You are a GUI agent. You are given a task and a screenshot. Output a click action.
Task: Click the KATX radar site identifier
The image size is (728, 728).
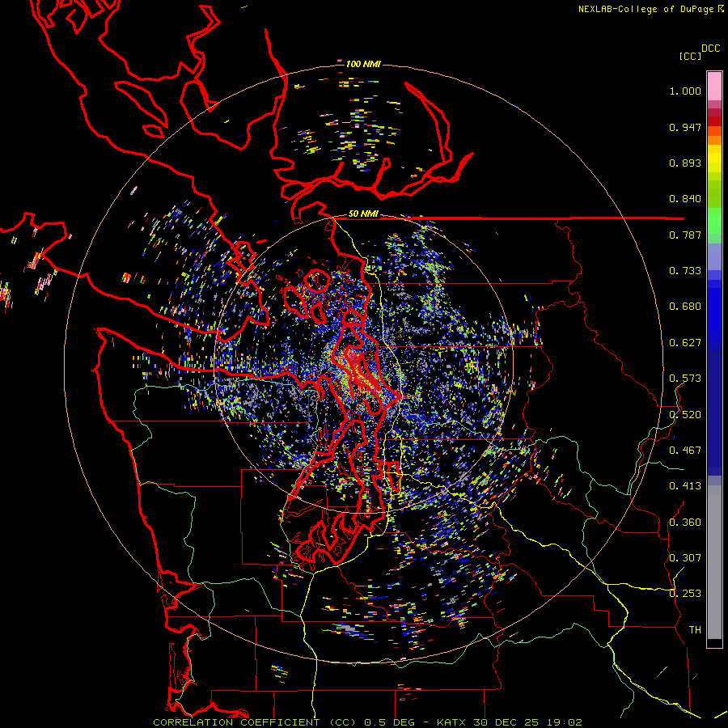pos(451,722)
